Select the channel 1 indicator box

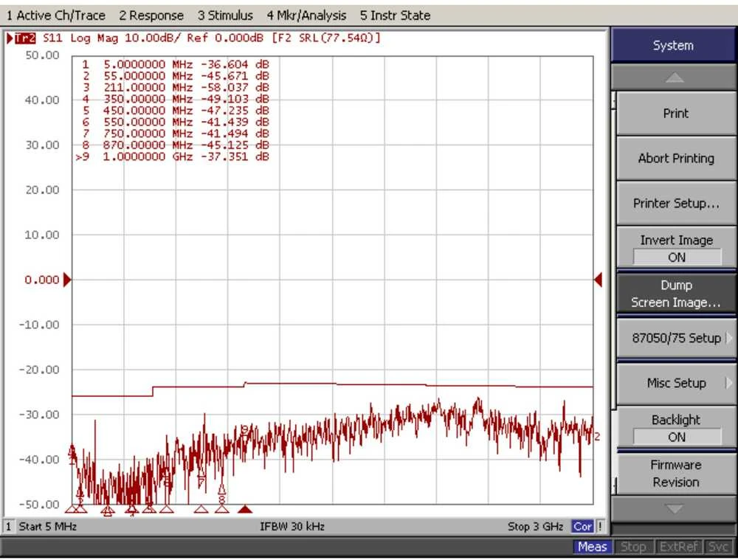coord(8,527)
